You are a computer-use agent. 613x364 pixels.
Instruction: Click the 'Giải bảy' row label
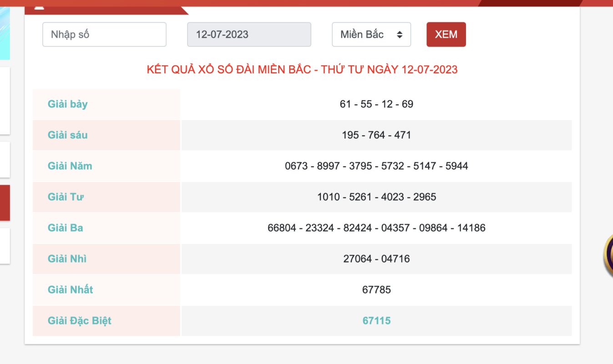(x=68, y=104)
